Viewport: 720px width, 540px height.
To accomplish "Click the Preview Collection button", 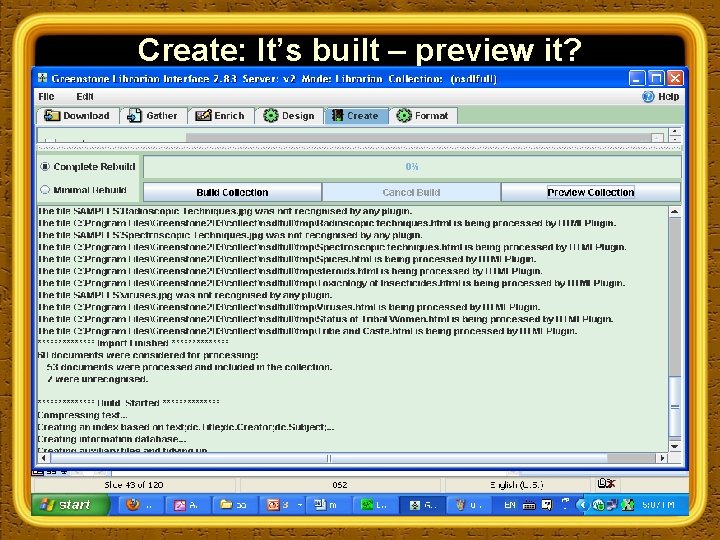I will pos(591,192).
